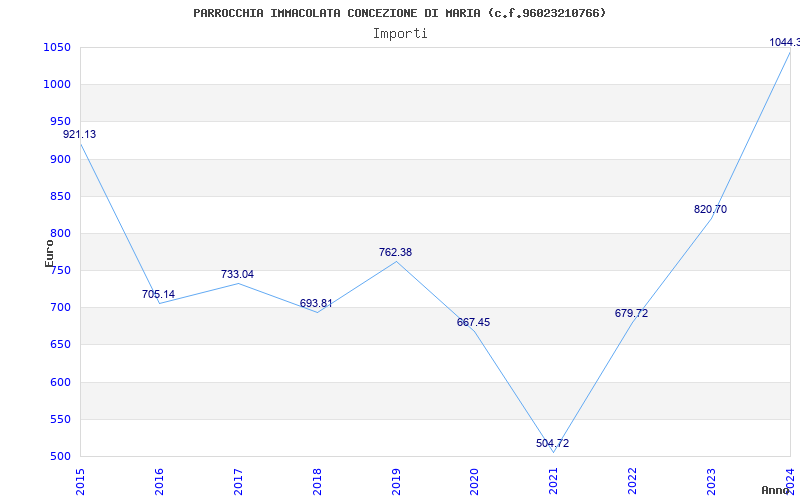The height and width of the screenshot is (500, 800).
Task: Click the 2022 year axis label
Action: [x=632, y=481]
